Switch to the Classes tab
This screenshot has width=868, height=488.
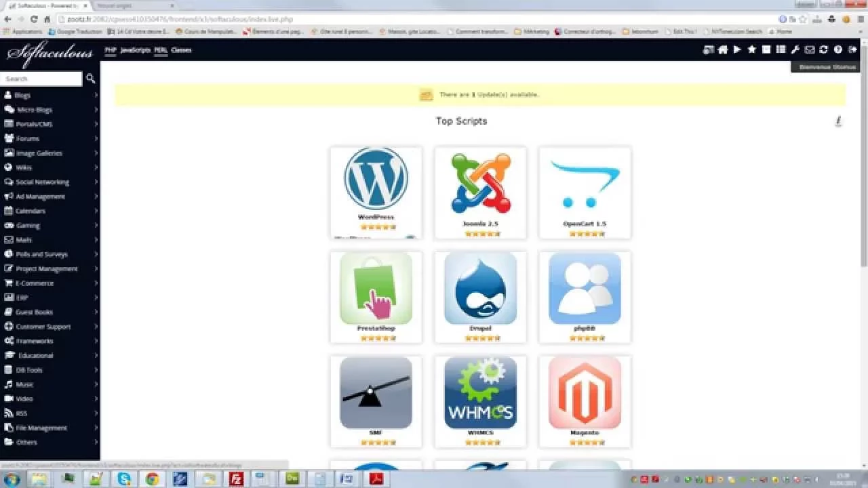tap(181, 50)
